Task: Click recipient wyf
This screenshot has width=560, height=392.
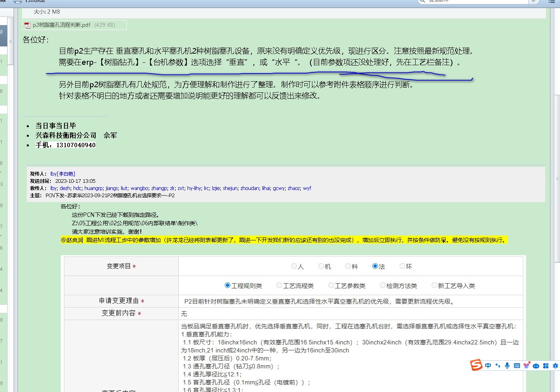Action: coord(307,188)
